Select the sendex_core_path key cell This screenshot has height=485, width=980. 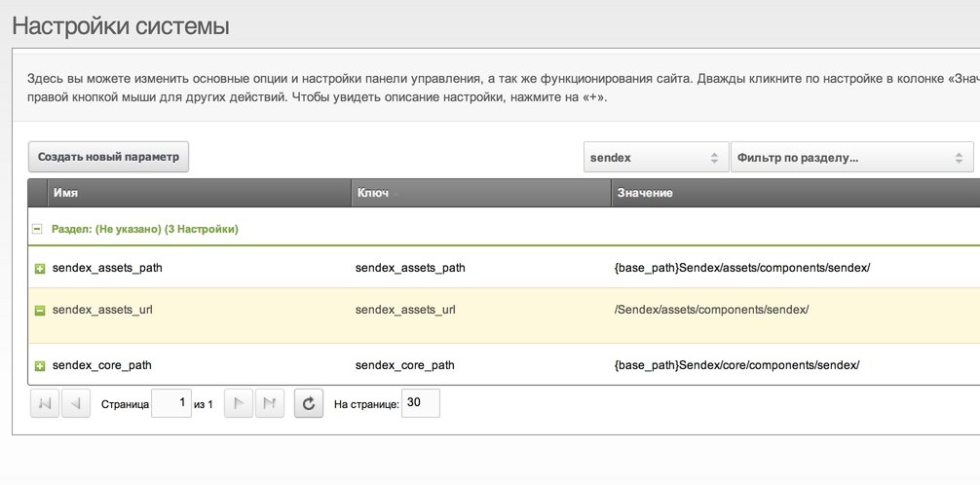[405, 365]
